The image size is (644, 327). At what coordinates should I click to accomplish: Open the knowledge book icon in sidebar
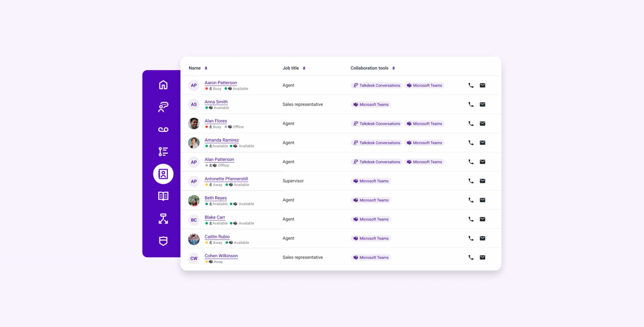(x=163, y=196)
